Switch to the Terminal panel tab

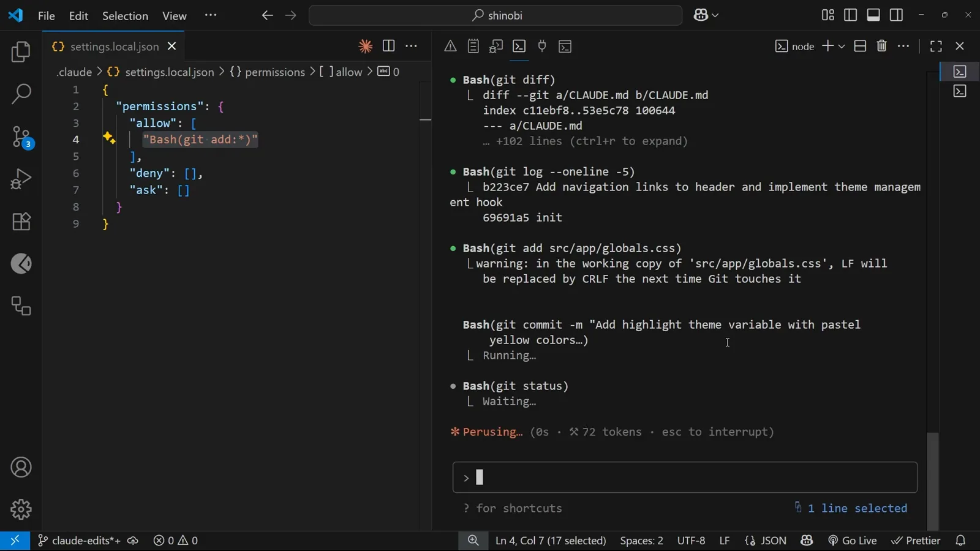(x=519, y=47)
